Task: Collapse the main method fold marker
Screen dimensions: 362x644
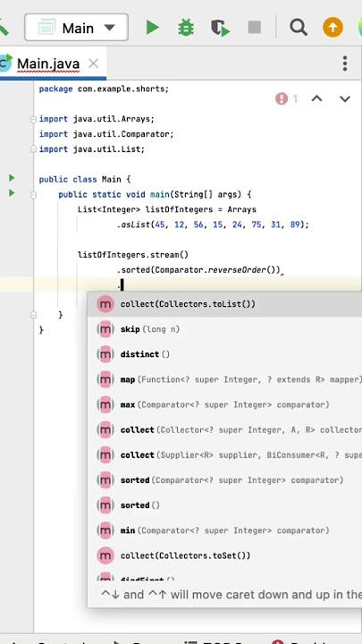Action: (x=33, y=195)
